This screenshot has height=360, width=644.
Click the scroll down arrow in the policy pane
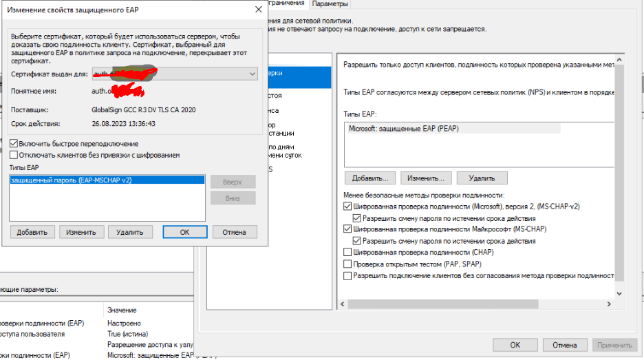click(x=619, y=293)
